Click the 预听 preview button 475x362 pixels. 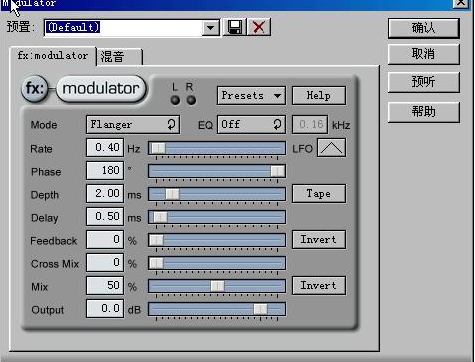click(x=423, y=82)
